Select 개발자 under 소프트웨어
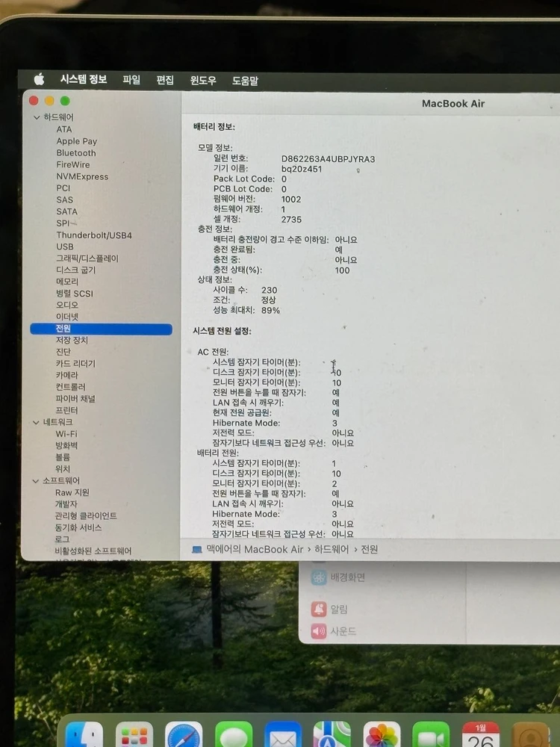The height and width of the screenshot is (747, 560). point(66,504)
